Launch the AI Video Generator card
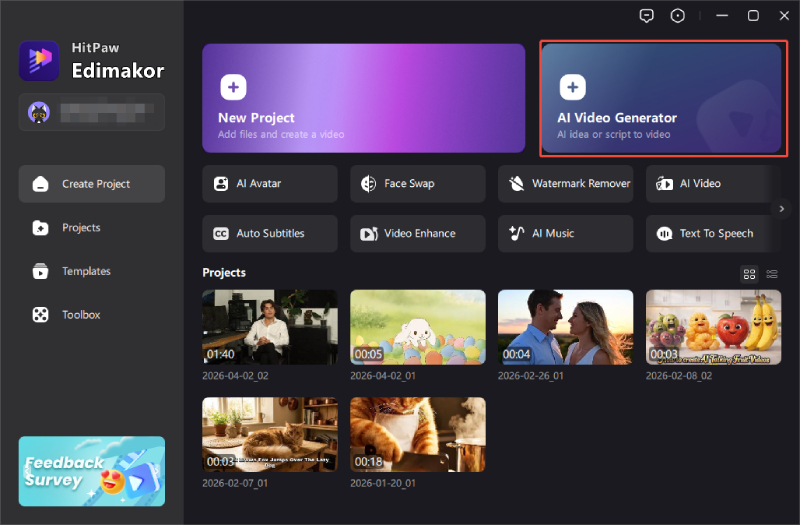 click(662, 98)
